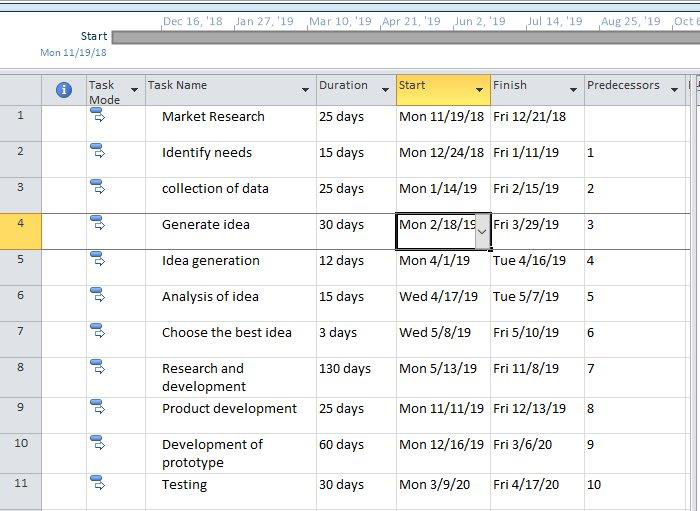Viewport: 700px width, 511px height.
Task: Click the blue info indicator column icon
Action: pyautogui.click(x=64, y=90)
